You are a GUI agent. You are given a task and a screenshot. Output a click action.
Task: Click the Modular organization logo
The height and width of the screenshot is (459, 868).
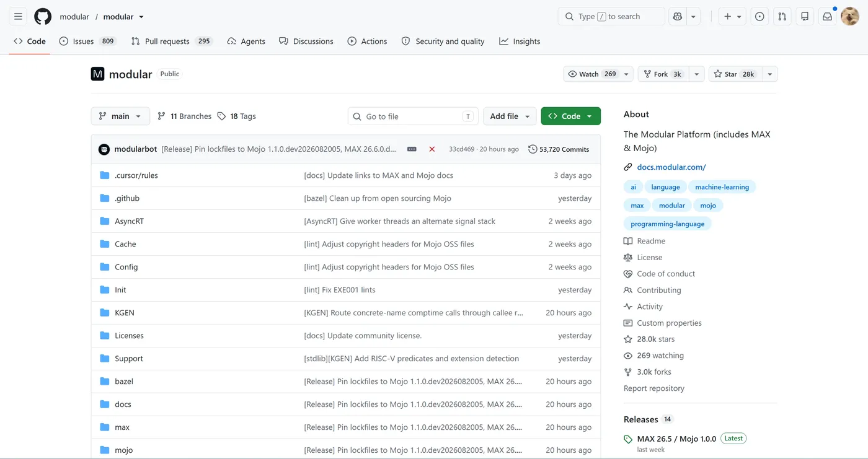point(97,74)
